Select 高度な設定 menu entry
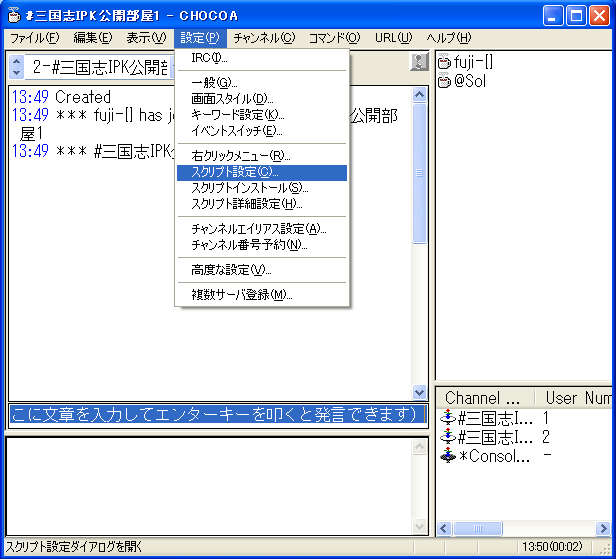The image size is (616, 559). [x=230, y=270]
